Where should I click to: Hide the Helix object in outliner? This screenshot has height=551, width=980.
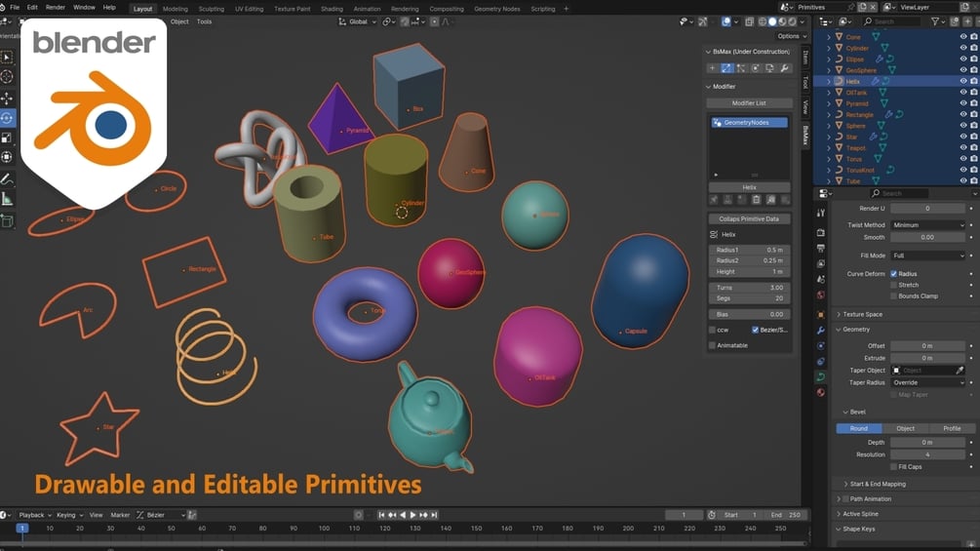click(x=963, y=81)
